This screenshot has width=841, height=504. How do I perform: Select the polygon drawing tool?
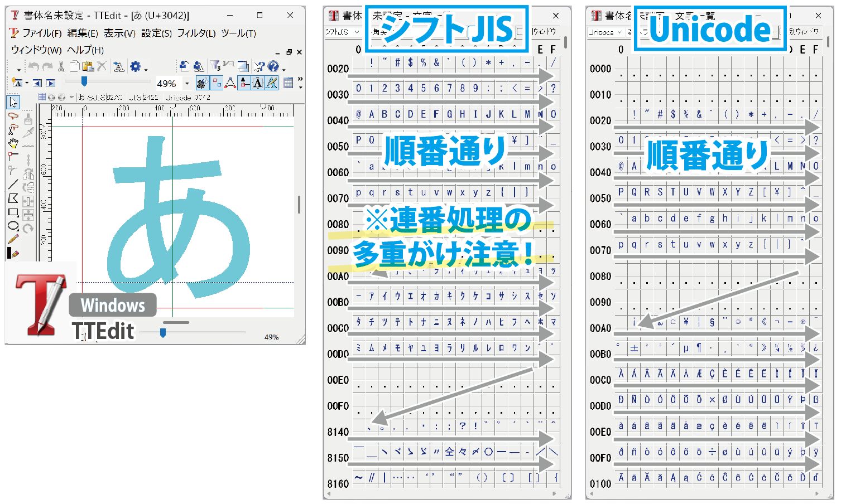coord(13,198)
